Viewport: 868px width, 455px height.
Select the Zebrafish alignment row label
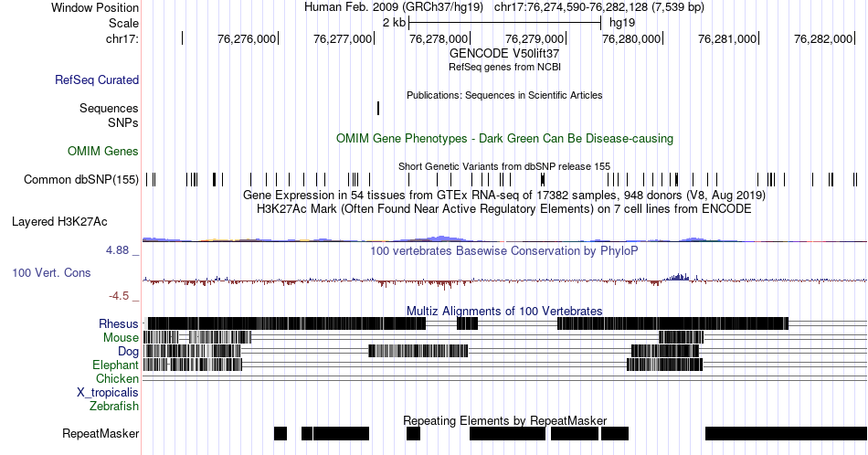coord(114,407)
